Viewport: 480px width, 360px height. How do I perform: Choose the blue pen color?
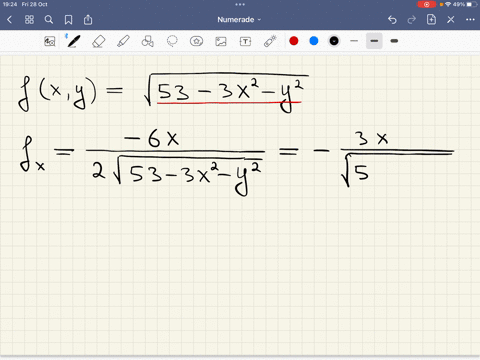point(314,41)
